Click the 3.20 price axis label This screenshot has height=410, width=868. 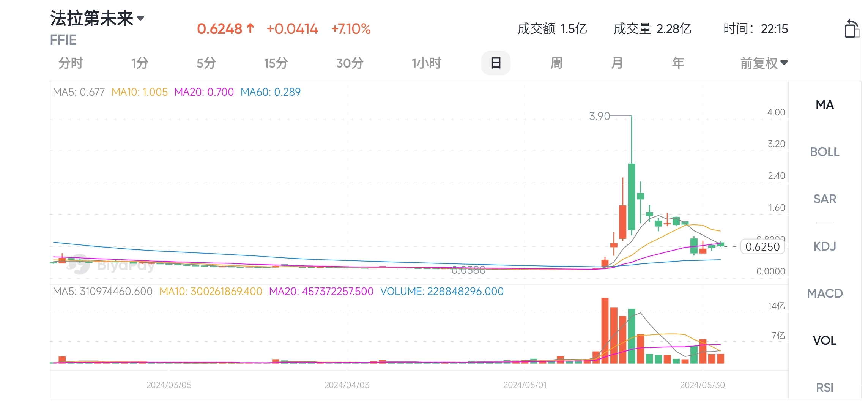point(776,144)
